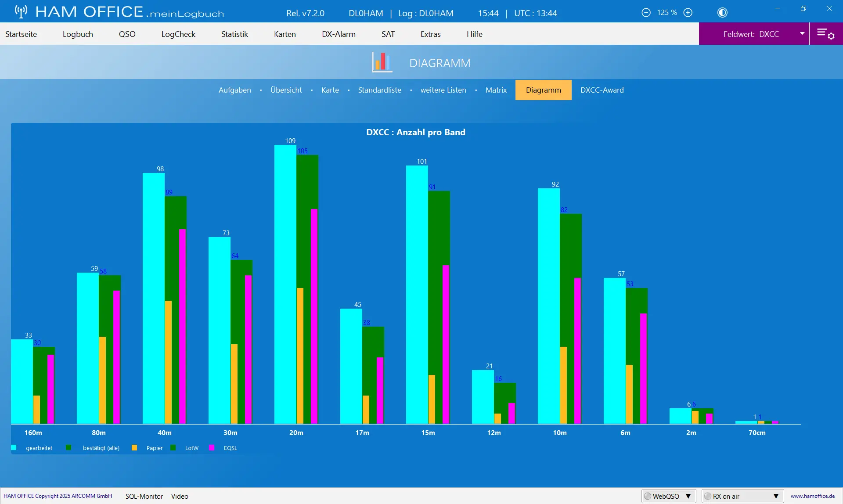Click the yellow Papier legend swatch
Screen dimensions: 843x504
point(134,448)
